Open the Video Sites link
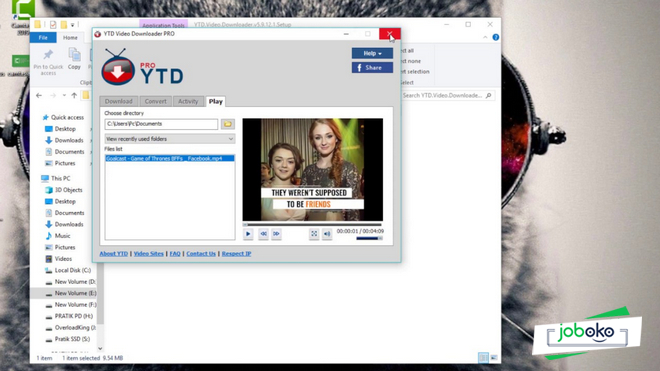The height and width of the screenshot is (371, 660). click(149, 254)
